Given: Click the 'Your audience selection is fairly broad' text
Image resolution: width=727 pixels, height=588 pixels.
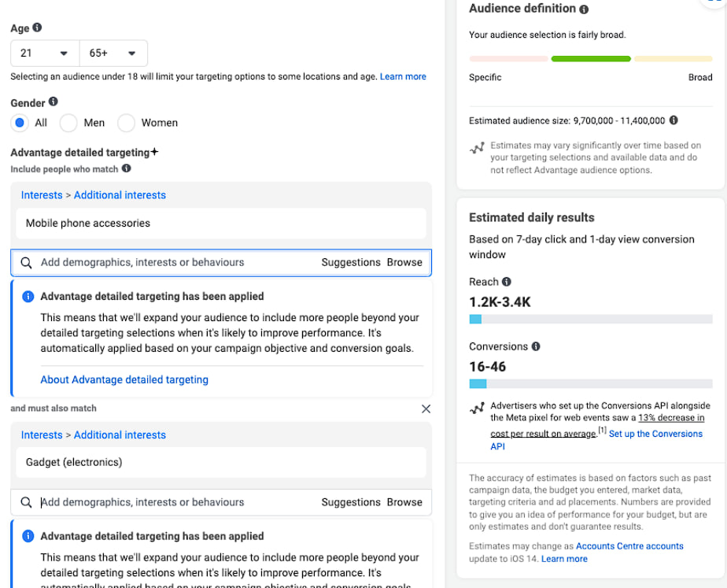Looking at the screenshot, I should (x=547, y=35).
